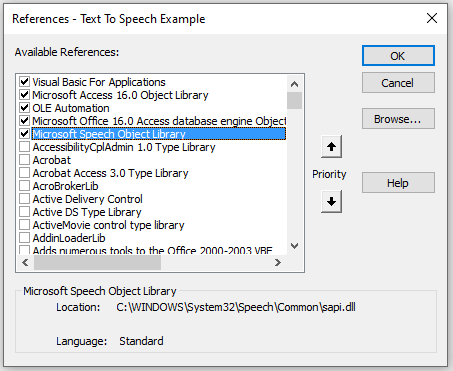The width and height of the screenshot is (453, 371).
Task: Uncheck Microsoft Access 16.0 Object Library
Action: 24,95
